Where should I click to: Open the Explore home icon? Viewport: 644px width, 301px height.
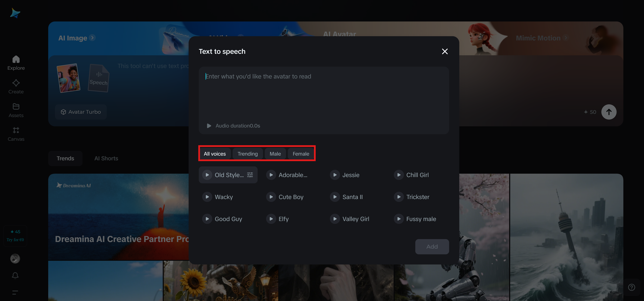click(16, 60)
